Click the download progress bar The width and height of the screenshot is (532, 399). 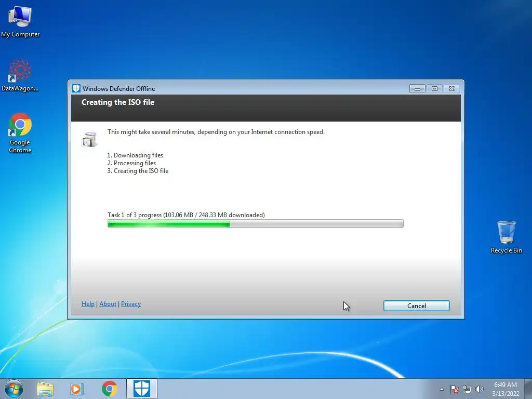(x=256, y=223)
